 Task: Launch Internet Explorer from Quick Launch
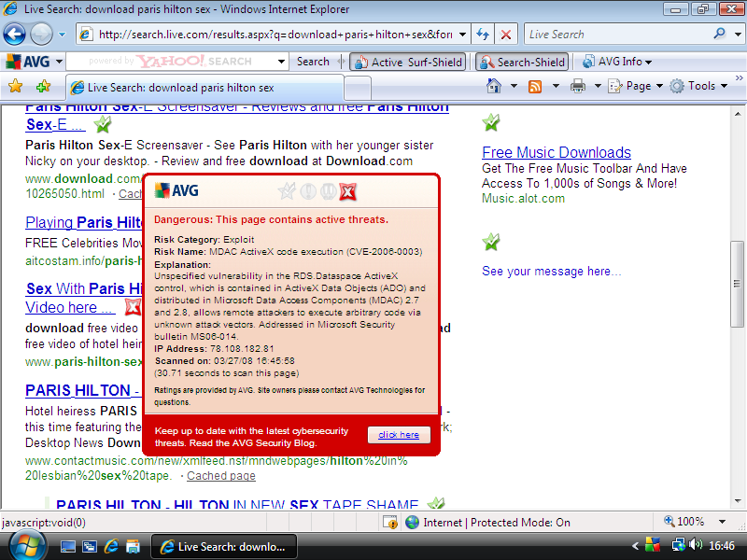point(111,547)
